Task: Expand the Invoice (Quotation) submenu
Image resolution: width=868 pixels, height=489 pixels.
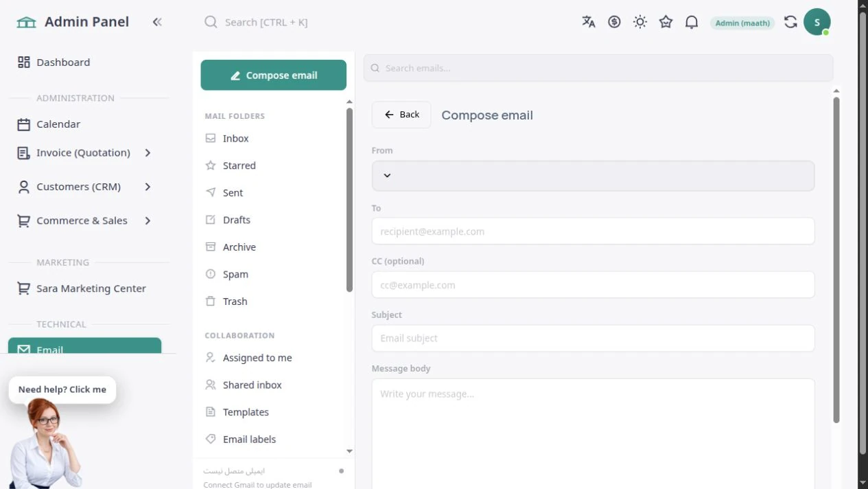Action: point(85,152)
